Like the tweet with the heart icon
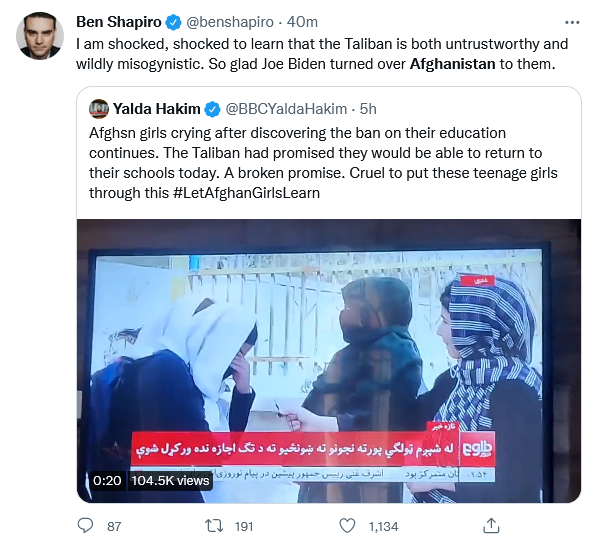The width and height of the screenshot is (598, 547). coord(347,526)
